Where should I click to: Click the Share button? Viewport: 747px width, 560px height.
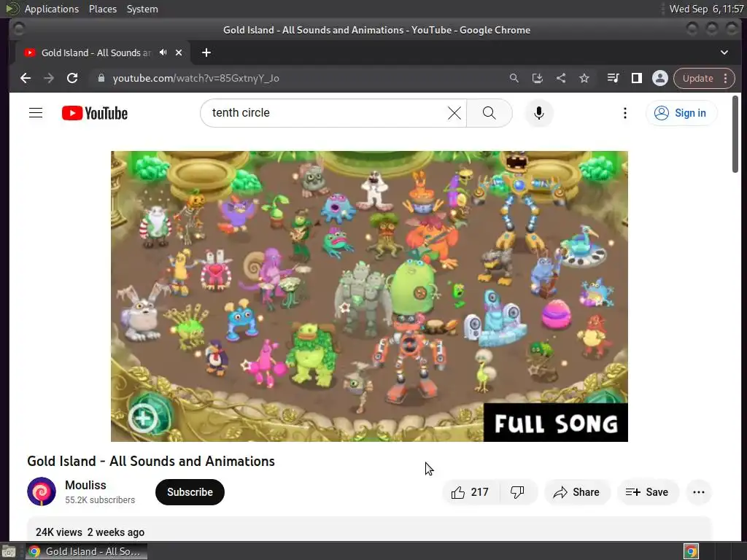[x=577, y=492]
